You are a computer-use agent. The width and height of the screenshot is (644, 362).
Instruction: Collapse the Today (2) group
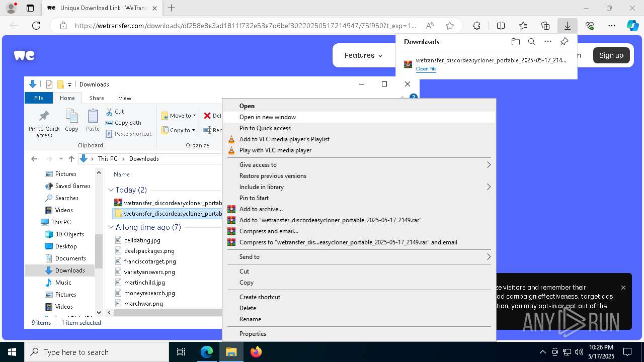111,190
